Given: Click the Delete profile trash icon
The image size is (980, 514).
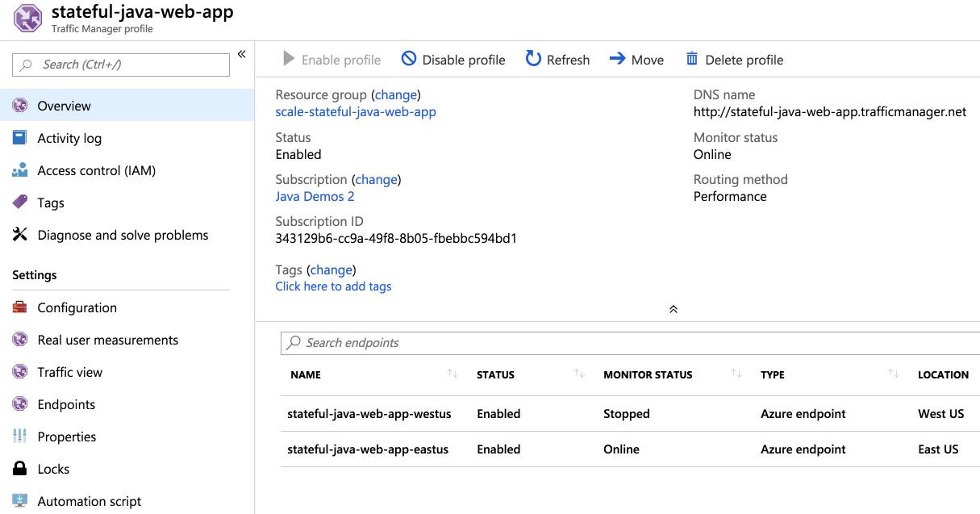Looking at the screenshot, I should point(692,59).
